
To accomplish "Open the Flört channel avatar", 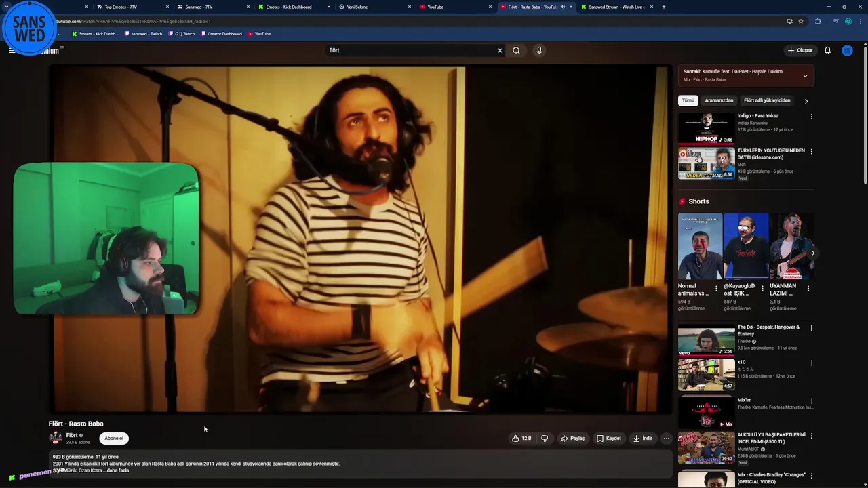I will pyautogui.click(x=55, y=438).
